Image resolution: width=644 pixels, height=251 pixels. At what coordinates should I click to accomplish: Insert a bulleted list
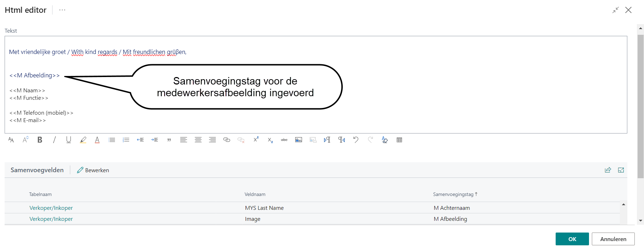tap(112, 140)
